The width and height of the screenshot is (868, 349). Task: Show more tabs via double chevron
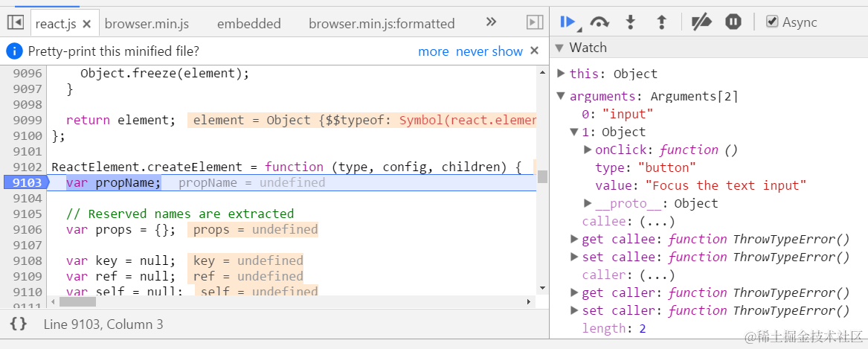[x=491, y=22]
